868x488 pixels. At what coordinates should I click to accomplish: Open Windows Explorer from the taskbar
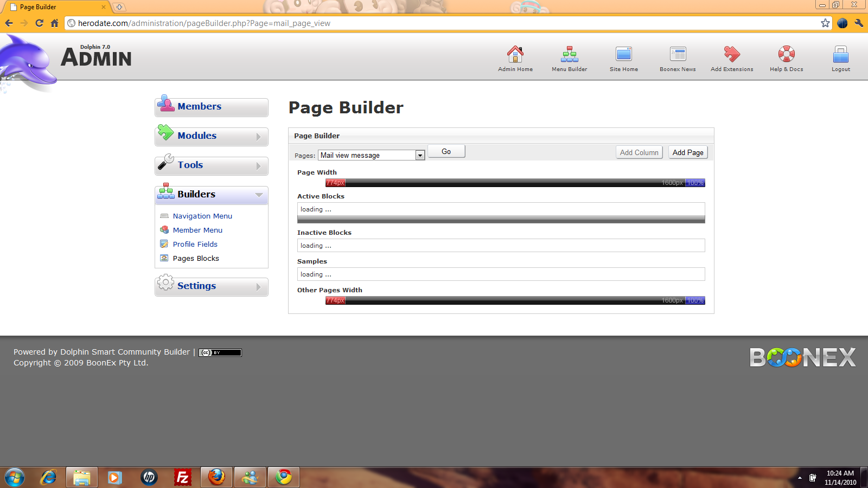82,477
